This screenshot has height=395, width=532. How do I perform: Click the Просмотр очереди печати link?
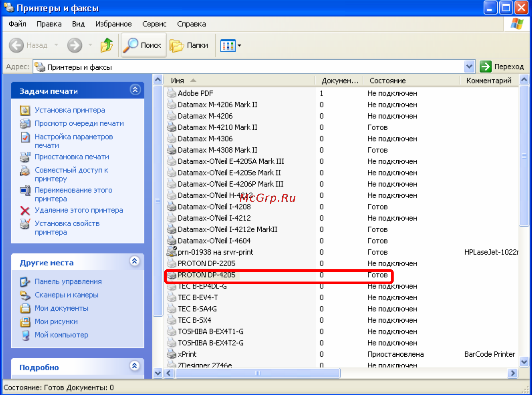click(x=79, y=124)
